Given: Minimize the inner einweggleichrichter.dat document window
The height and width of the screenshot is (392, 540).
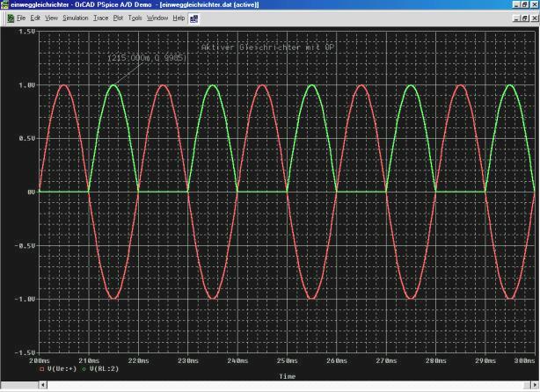Looking at the screenshot, I should tap(516, 18).
